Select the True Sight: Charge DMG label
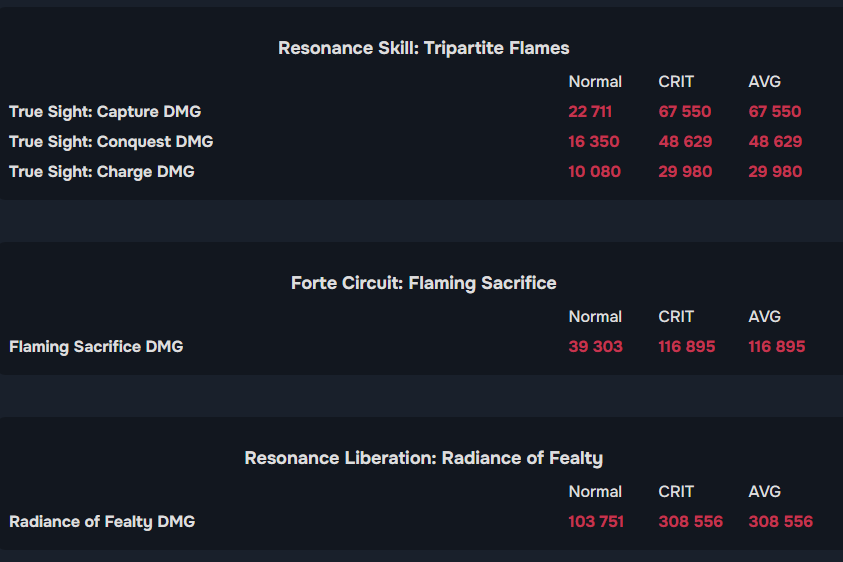 tap(102, 172)
